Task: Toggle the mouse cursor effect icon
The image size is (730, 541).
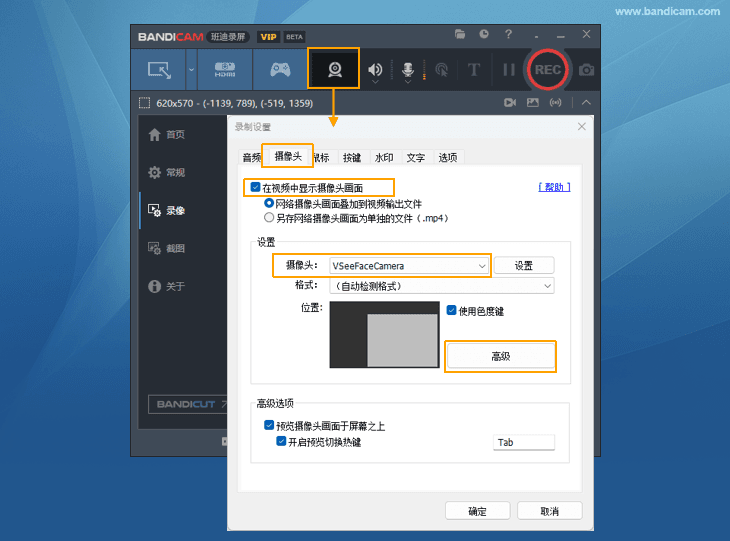Action: (x=441, y=70)
